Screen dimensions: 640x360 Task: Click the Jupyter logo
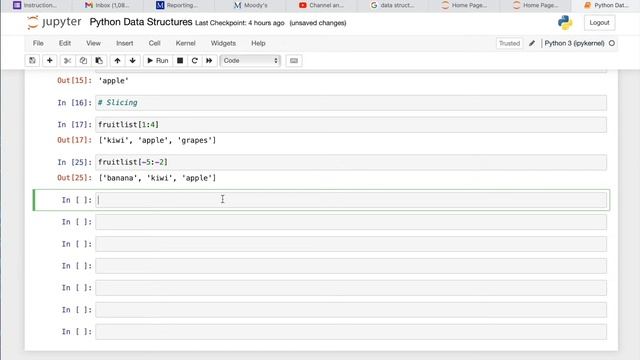(54, 22)
